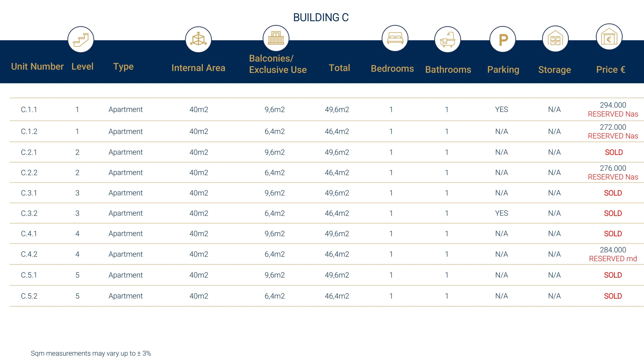
Task: Click the Bedrooms column header
Action: click(x=392, y=68)
